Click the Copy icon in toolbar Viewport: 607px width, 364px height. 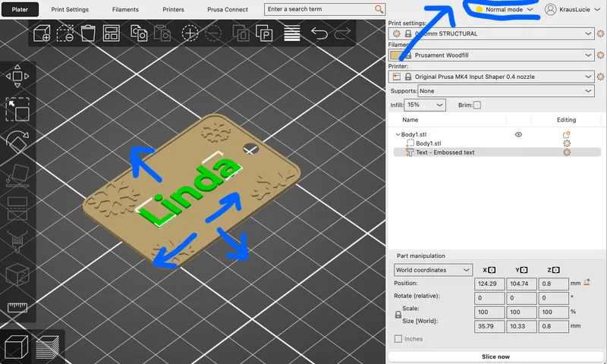tap(139, 33)
